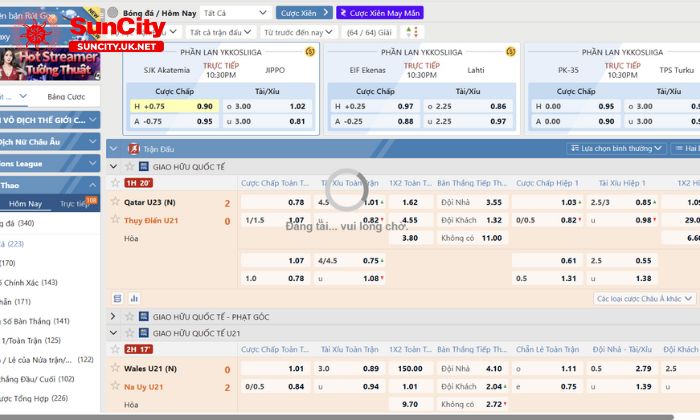
Task: Favorite the Na Uy U21 team
Action: 115,386
